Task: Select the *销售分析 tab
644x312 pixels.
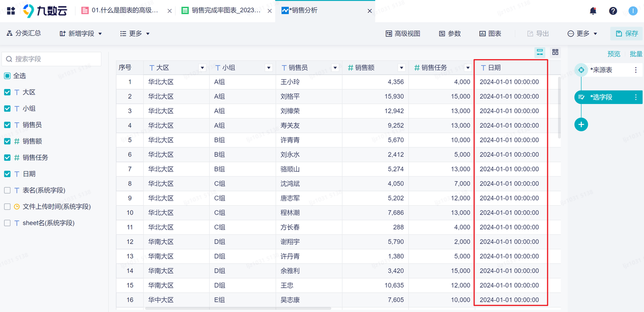Action: point(325,11)
